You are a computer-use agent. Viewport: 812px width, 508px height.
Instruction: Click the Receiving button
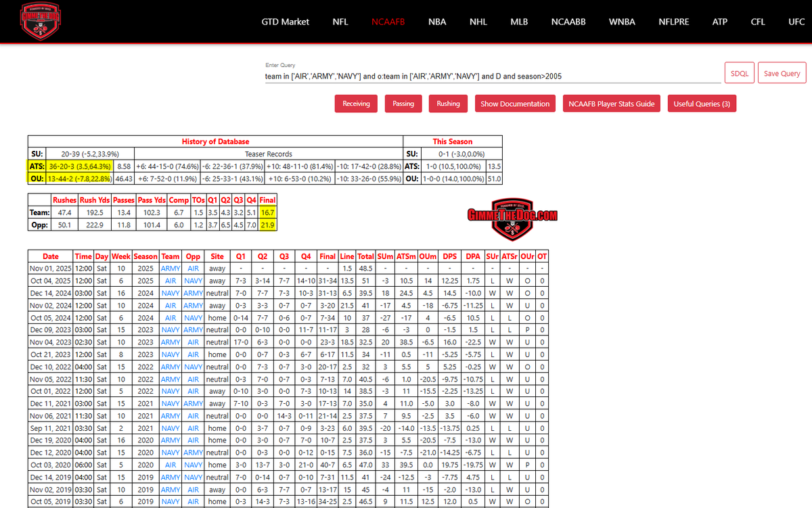[356, 103]
